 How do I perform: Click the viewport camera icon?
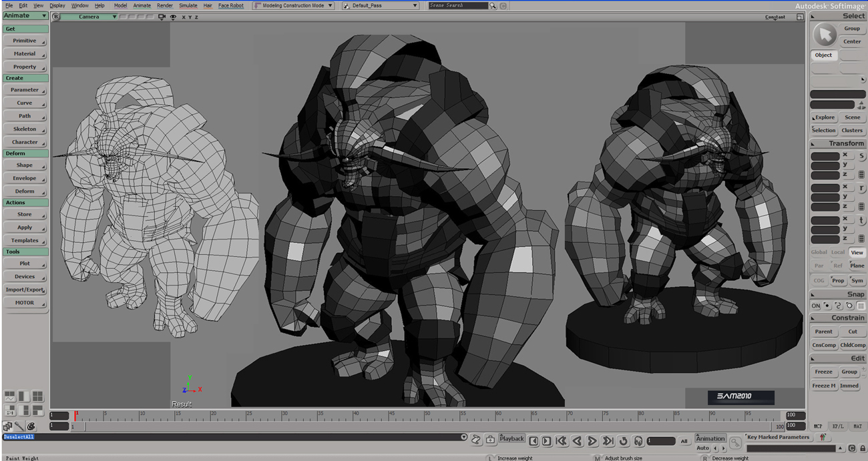point(162,17)
